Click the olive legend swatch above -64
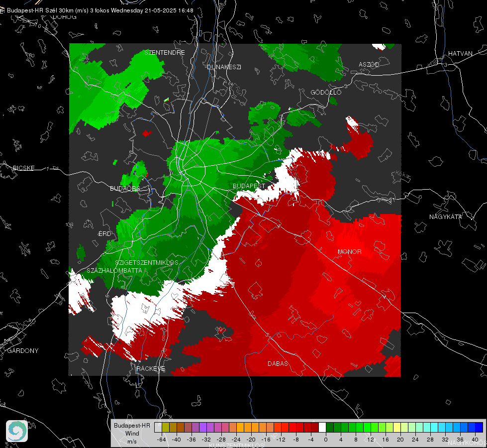Screen dimensions: 487x448 (x=166, y=427)
